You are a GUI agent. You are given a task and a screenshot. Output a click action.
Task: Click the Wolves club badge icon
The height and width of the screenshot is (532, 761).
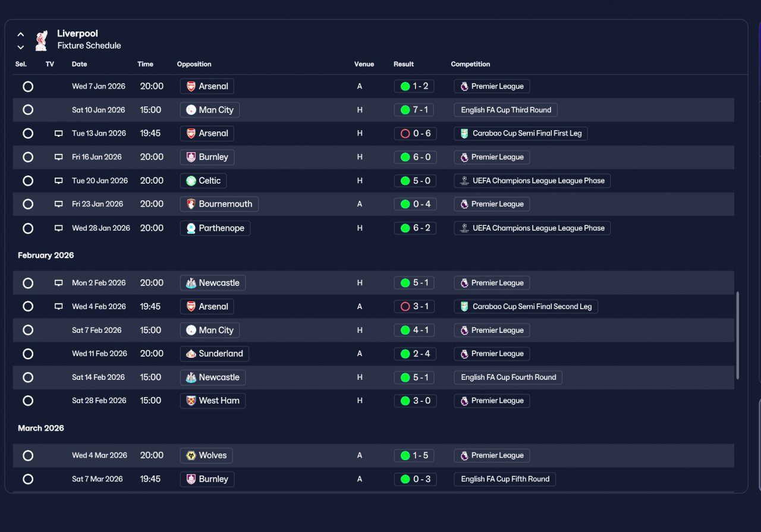tap(191, 455)
